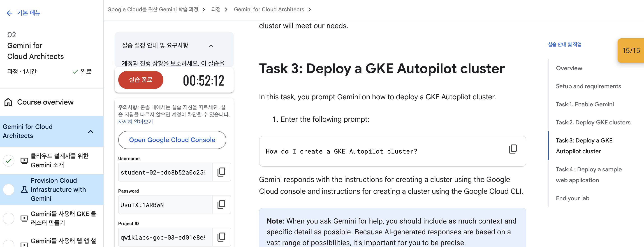Click the lab flask icon beside Provision Cloud Infrastructure
This screenshot has width=644, height=247.
[24, 190]
